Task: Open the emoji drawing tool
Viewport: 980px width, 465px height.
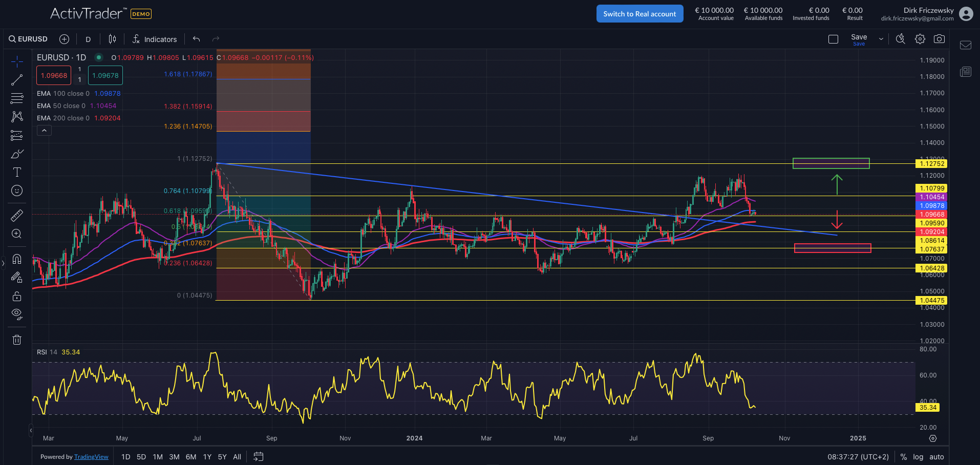Action: (17, 191)
